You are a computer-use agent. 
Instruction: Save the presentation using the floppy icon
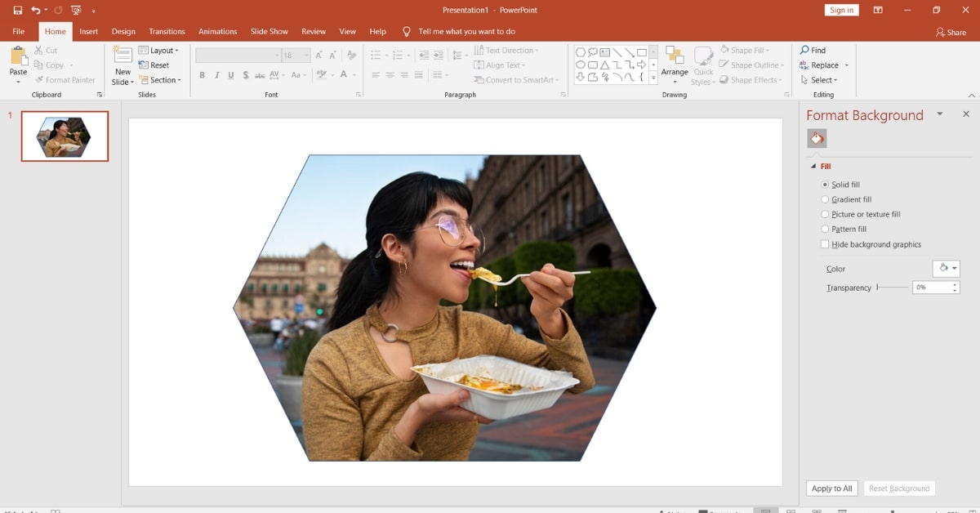coord(18,10)
